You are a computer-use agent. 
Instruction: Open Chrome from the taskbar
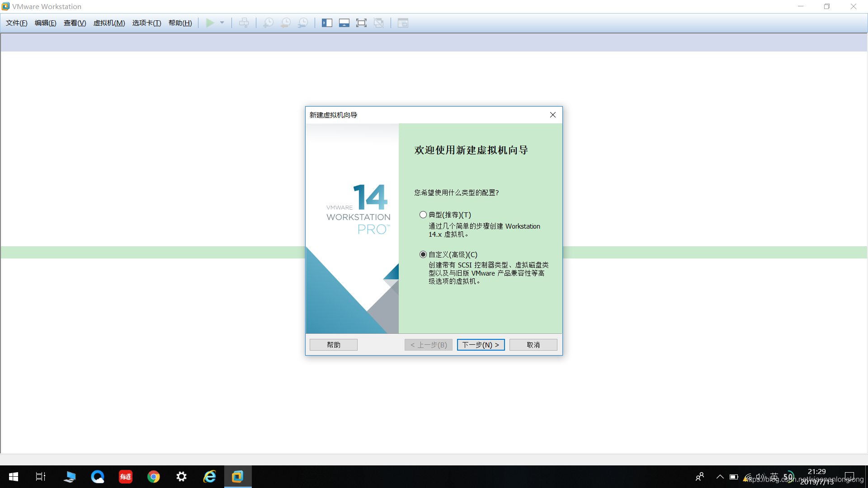[x=154, y=477]
